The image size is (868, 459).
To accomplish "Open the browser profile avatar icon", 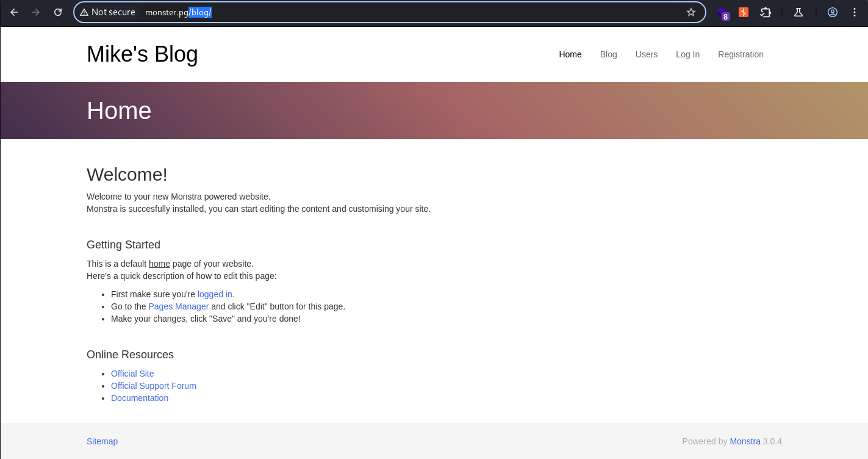I will [833, 12].
